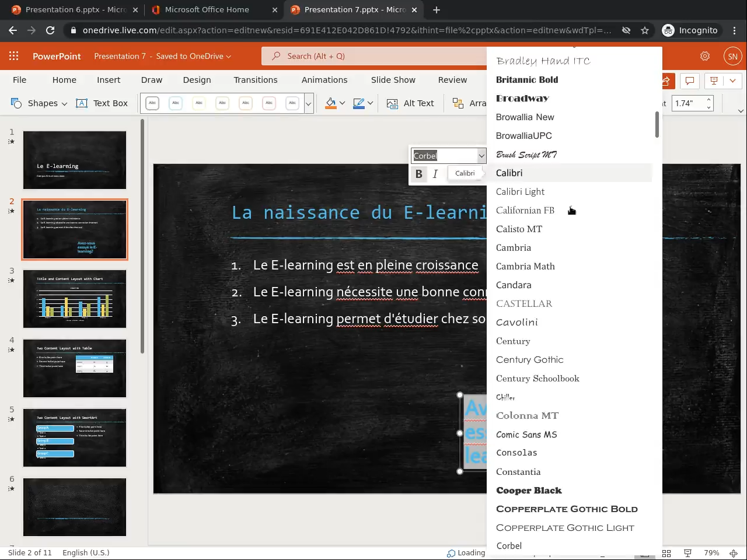The height and width of the screenshot is (560, 747).
Task: Open the settings gear icon
Action: pyautogui.click(x=705, y=56)
